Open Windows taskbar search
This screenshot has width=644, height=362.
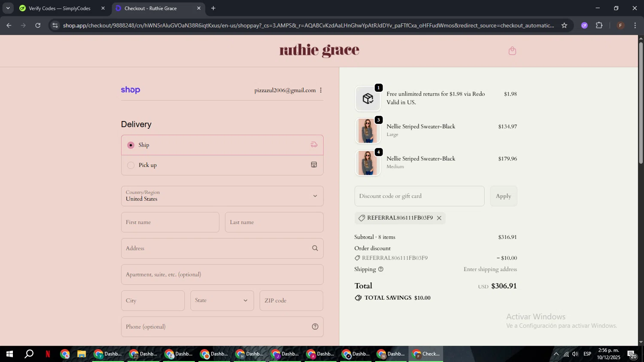pos(29,354)
